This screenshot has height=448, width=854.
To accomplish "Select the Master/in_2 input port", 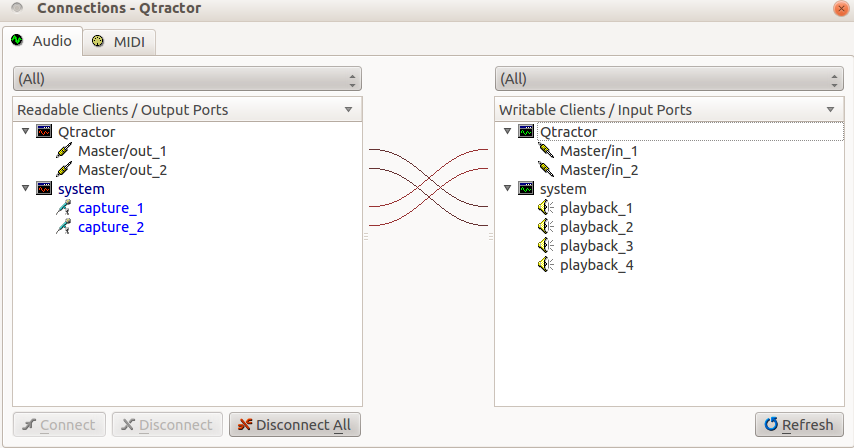I will click(599, 170).
